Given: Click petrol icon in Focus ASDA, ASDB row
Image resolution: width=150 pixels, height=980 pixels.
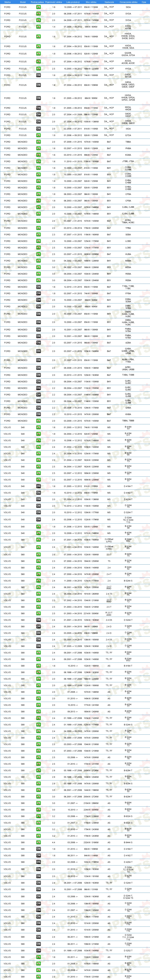Looking at the screenshot, I should tap(38, 27).
